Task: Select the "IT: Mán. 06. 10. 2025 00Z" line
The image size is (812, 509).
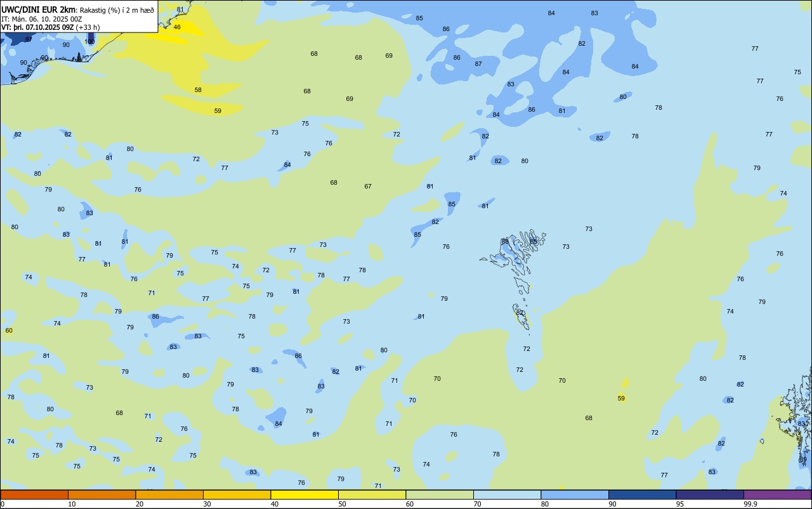Action: 43,19
